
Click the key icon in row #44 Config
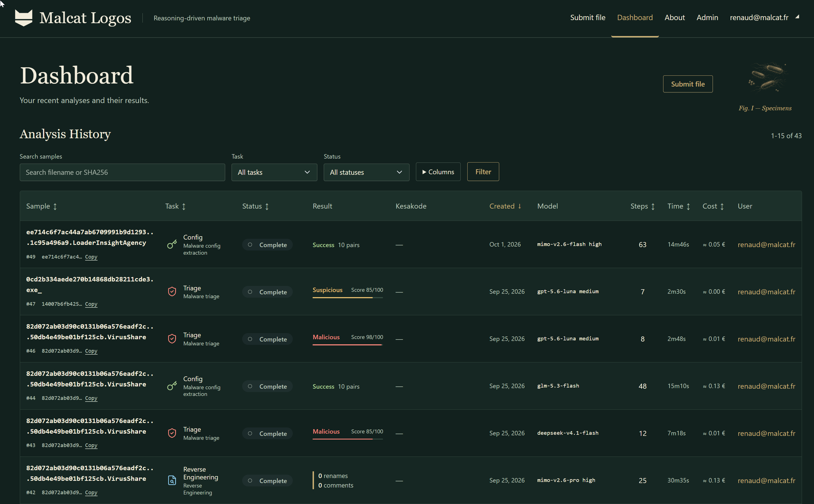coord(172,386)
